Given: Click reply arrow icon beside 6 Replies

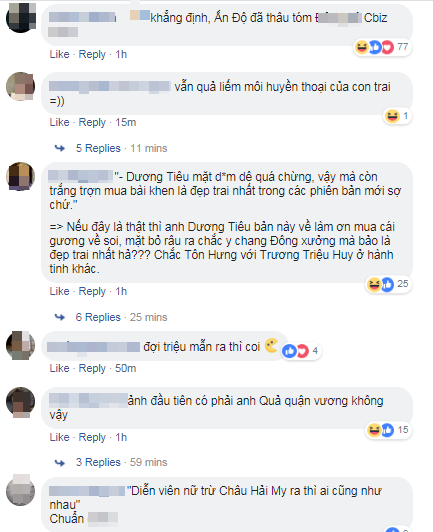Looking at the screenshot, I should [60, 317].
